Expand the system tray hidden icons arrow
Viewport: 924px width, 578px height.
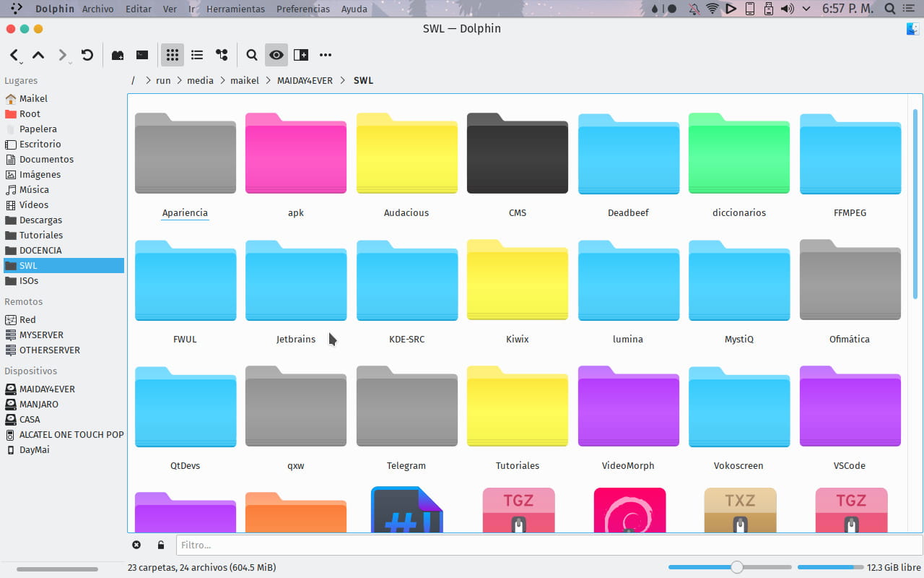point(806,9)
